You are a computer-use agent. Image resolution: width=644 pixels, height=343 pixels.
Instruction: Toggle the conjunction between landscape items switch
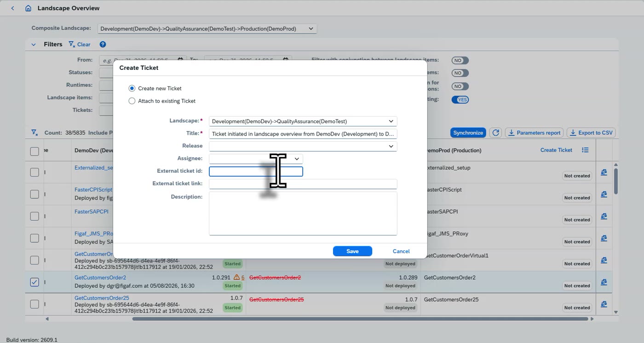460,60
